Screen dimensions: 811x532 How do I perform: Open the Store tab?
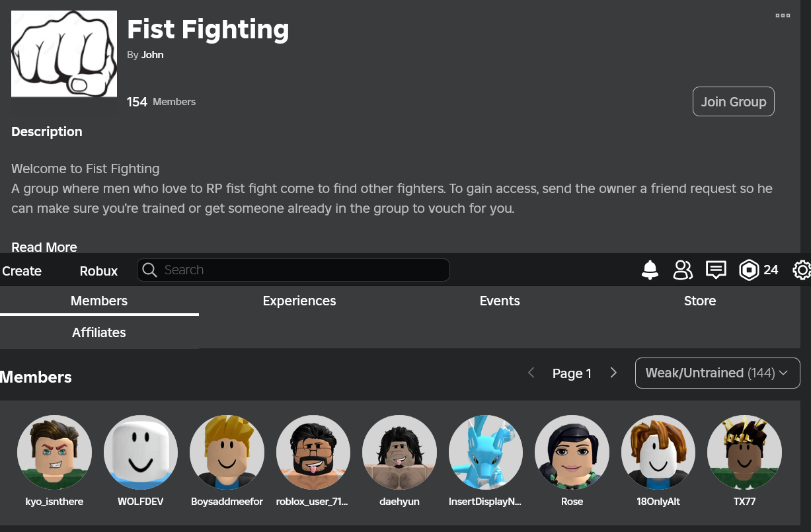[699, 301]
